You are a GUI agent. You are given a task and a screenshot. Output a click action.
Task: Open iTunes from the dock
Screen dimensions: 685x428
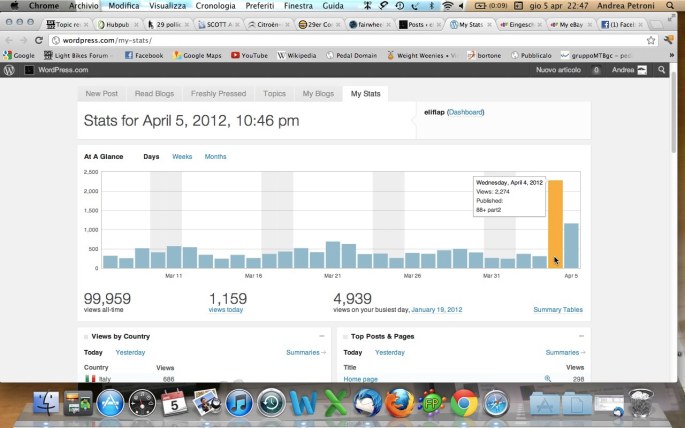pos(238,404)
